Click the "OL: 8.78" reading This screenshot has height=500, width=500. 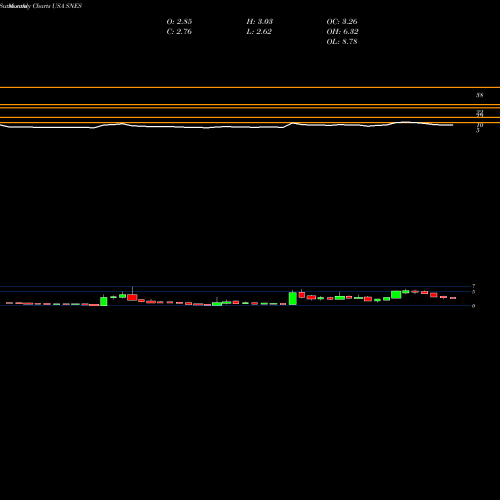click(342, 42)
